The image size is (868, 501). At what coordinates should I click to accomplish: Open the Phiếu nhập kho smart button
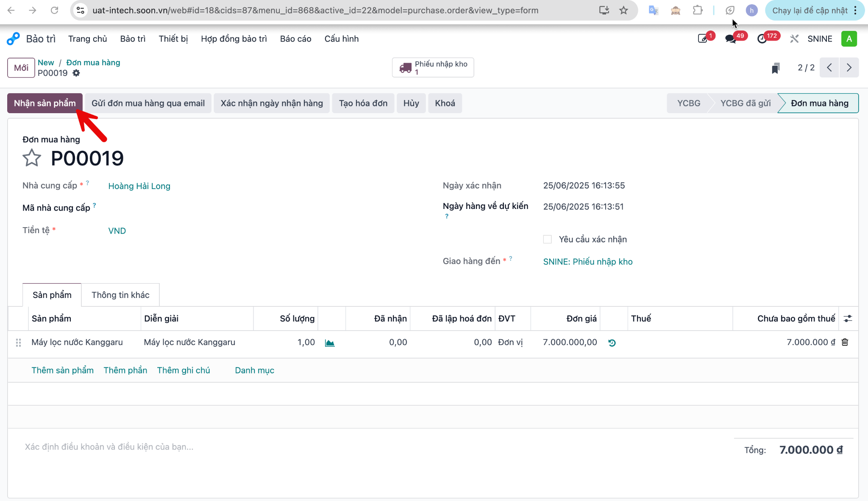pos(433,67)
